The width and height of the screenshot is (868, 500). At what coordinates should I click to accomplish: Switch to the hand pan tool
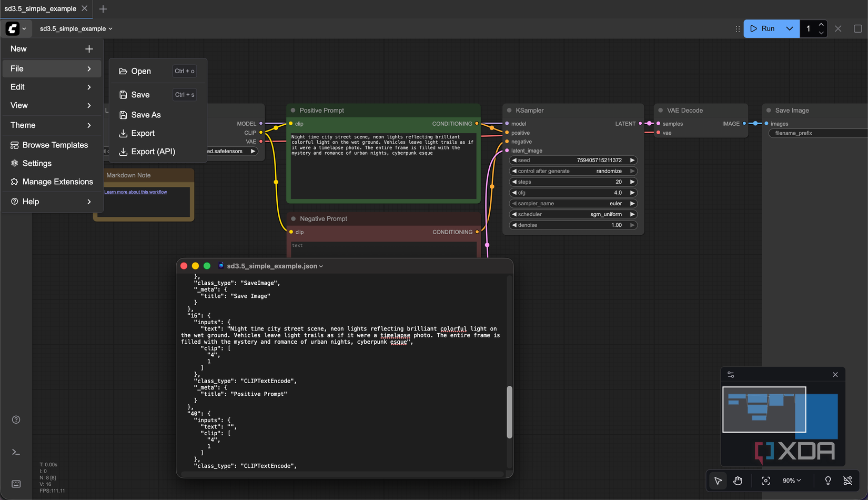coord(738,481)
